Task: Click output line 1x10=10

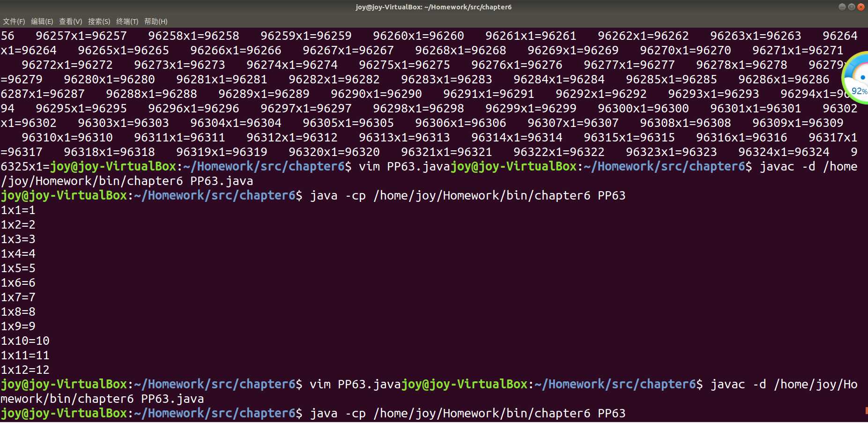Action: click(x=25, y=341)
